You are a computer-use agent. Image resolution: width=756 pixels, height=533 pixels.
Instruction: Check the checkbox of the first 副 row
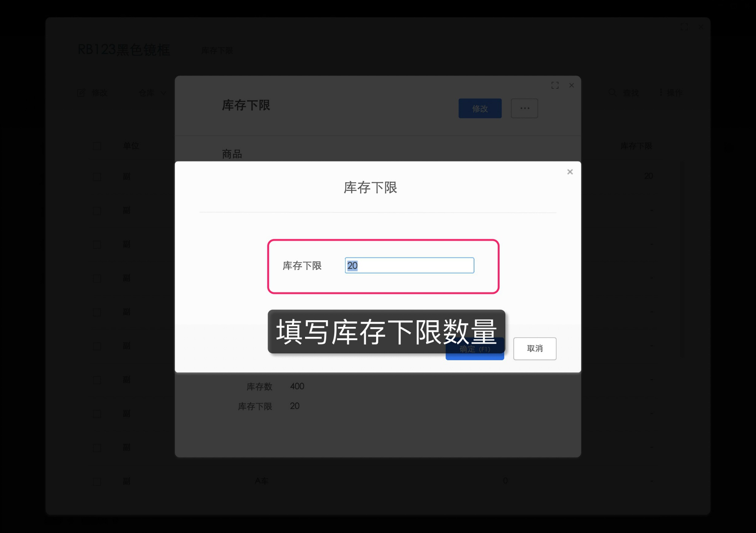[x=97, y=177]
